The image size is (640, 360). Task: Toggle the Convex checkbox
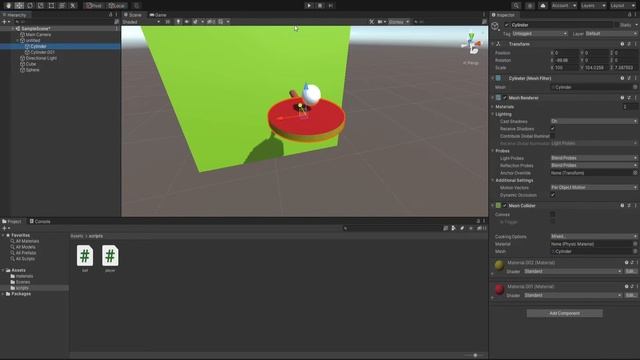point(553,214)
